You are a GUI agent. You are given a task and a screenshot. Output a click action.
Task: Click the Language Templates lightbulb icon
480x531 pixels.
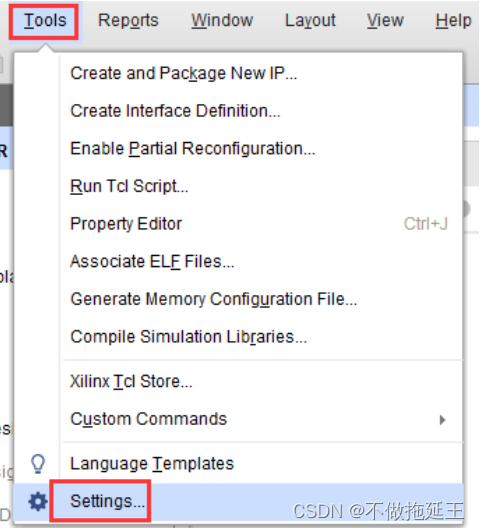(x=38, y=464)
